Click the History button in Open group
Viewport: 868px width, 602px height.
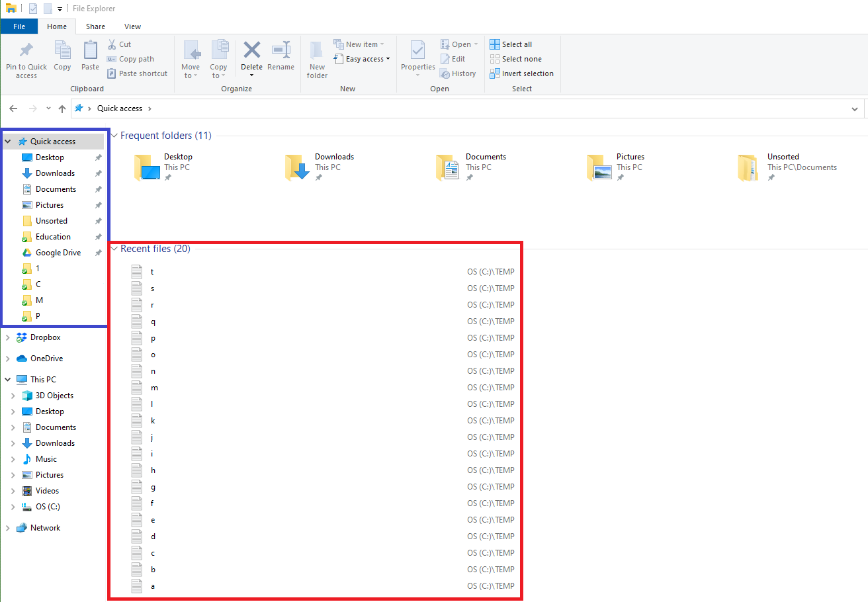458,73
